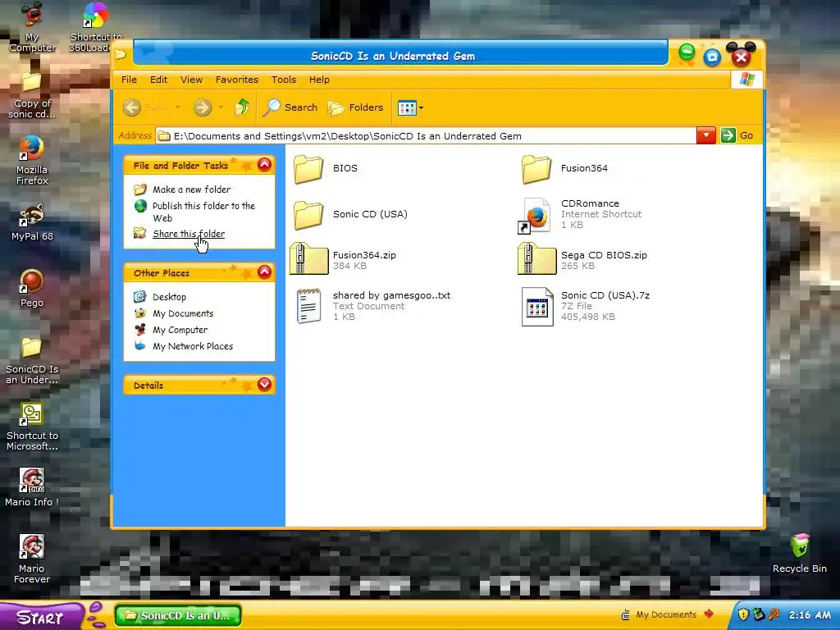Viewport: 840px width, 630px height.
Task: Click the Start button
Action: 41,616
